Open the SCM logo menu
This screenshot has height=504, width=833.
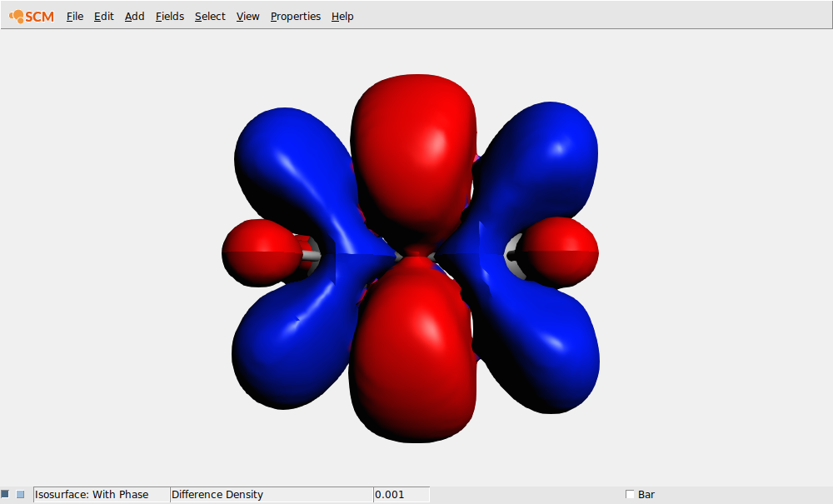(30, 16)
